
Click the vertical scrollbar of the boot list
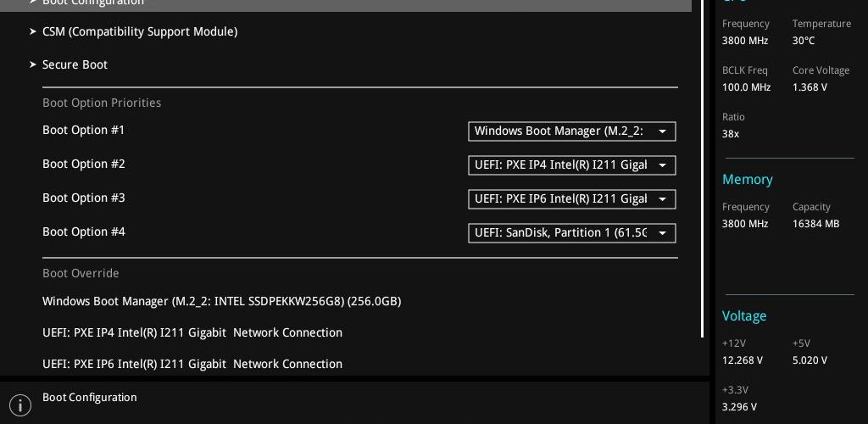(703, 168)
